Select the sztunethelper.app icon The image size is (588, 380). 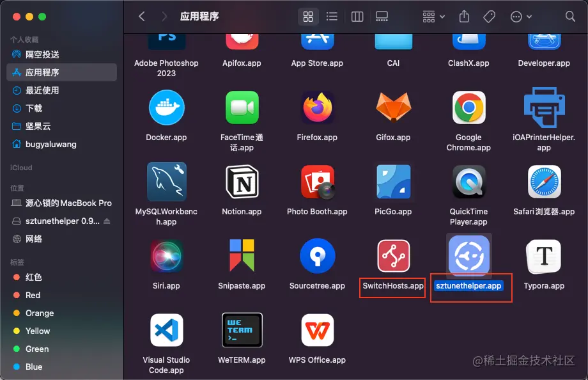coord(468,256)
